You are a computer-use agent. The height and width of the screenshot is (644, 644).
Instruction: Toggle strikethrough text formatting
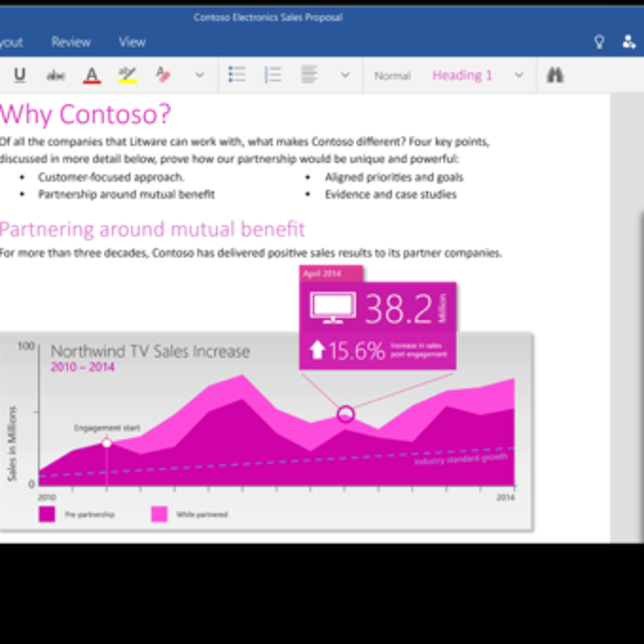pyautogui.click(x=56, y=76)
